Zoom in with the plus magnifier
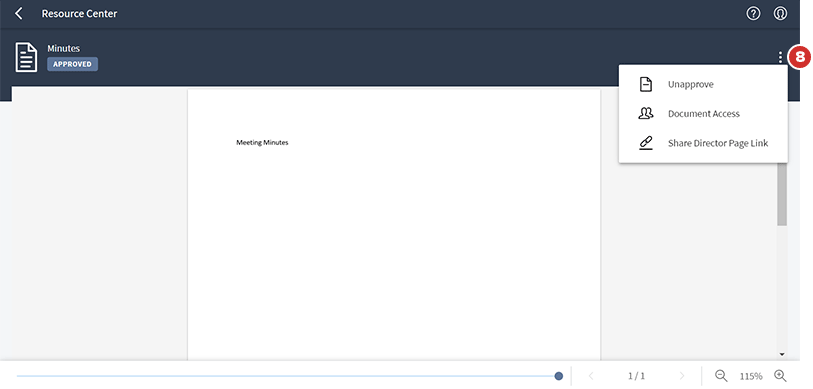Image resolution: width=813 pixels, height=389 pixels. [780, 376]
